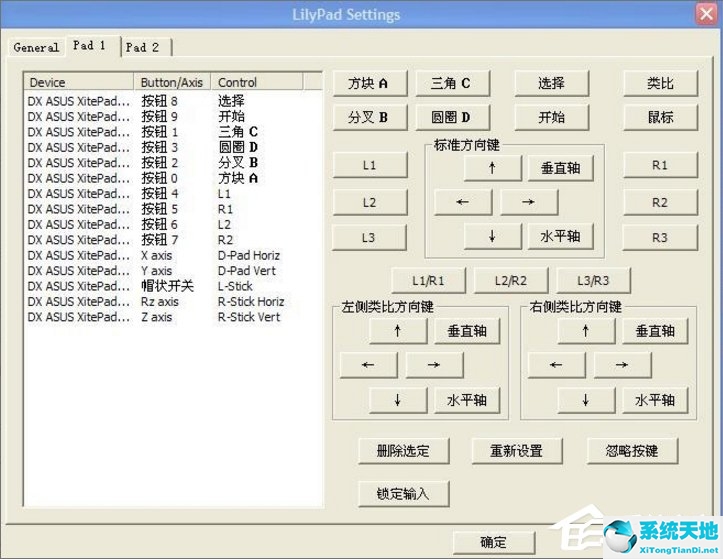The height and width of the screenshot is (559, 723).
Task: Sort by the Control column header
Action: (257, 82)
